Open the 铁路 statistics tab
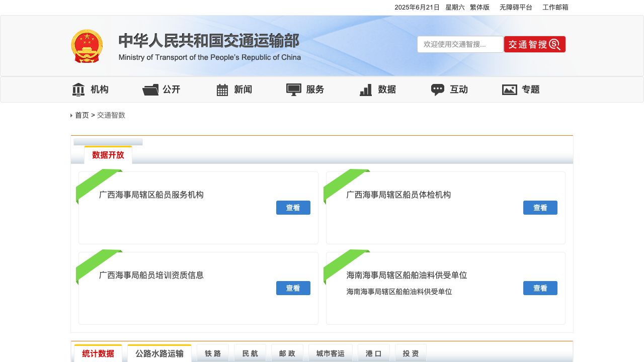Image resolution: width=644 pixels, height=362 pixels. click(213, 353)
